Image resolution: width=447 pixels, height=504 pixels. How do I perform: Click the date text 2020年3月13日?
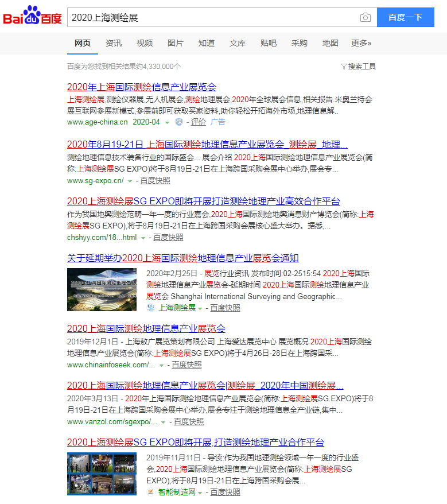pos(92,398)
